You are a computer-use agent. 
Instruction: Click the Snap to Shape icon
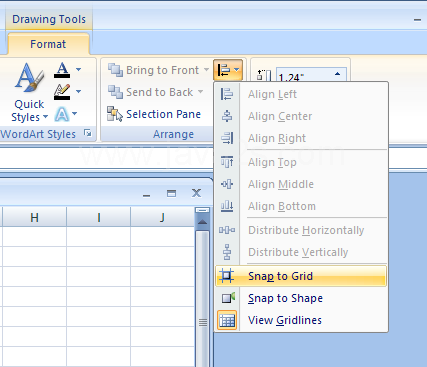228,298
